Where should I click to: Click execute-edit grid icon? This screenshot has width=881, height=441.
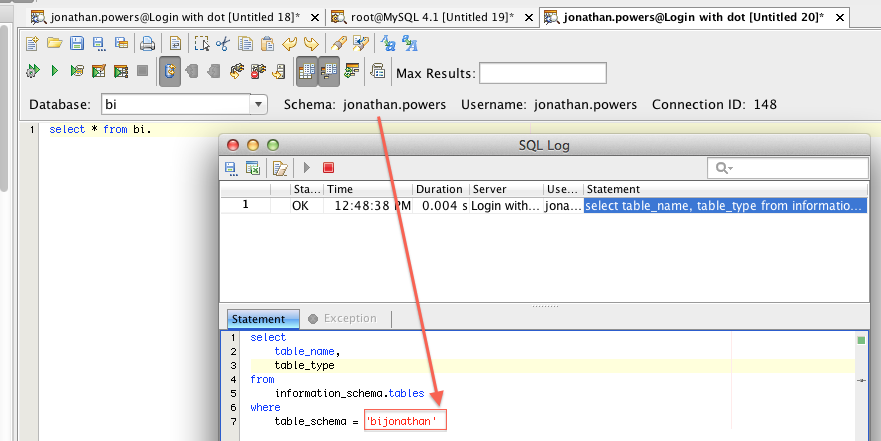click(x=99, y=71)
